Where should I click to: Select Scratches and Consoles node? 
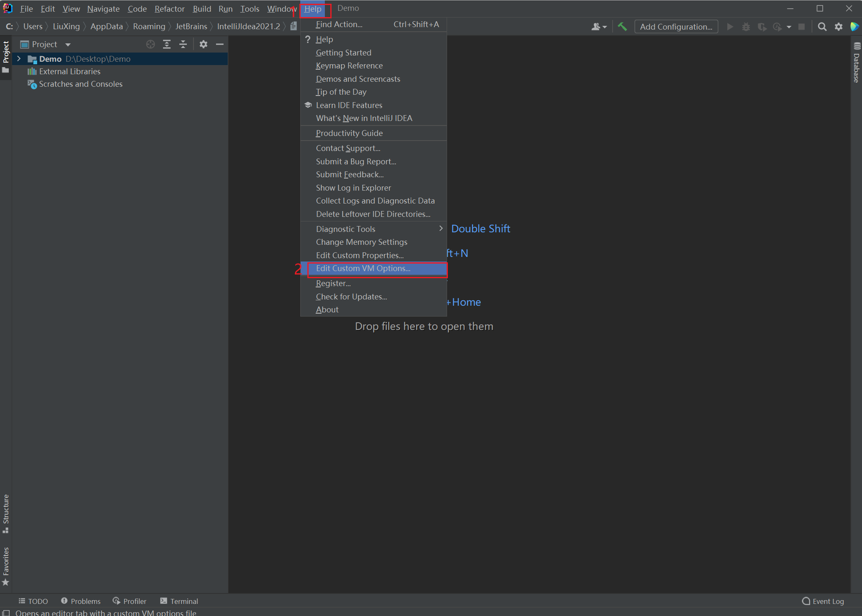80,84
